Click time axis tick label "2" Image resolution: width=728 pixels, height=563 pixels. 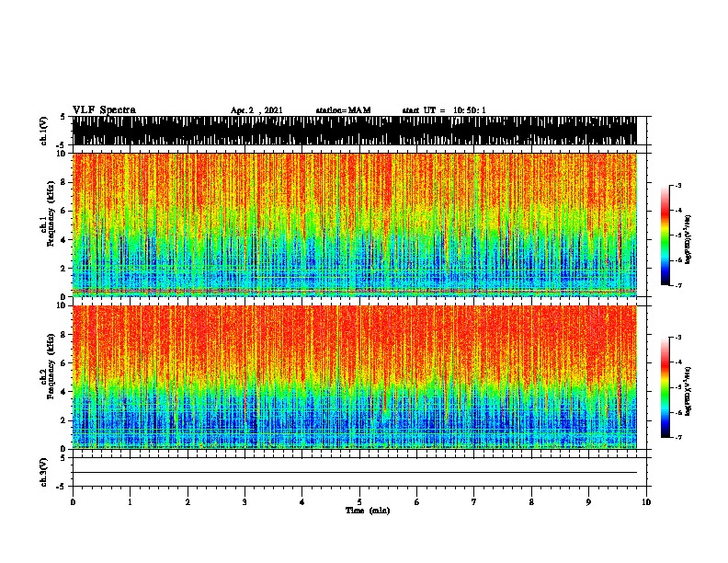point(188,502)
